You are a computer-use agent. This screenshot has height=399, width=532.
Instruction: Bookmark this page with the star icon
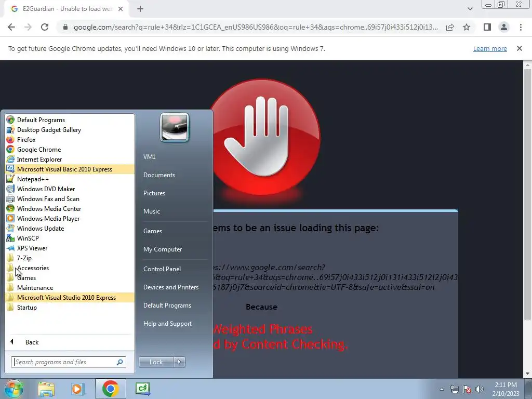(467, 27)
